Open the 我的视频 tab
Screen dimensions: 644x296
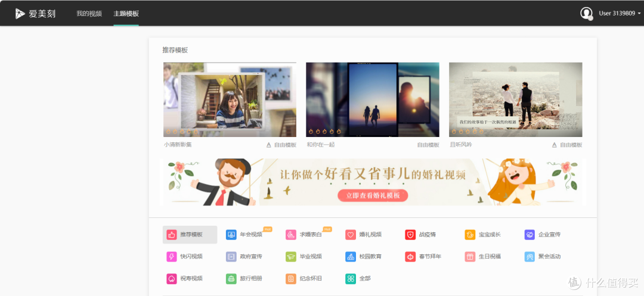tap(89, 14)
